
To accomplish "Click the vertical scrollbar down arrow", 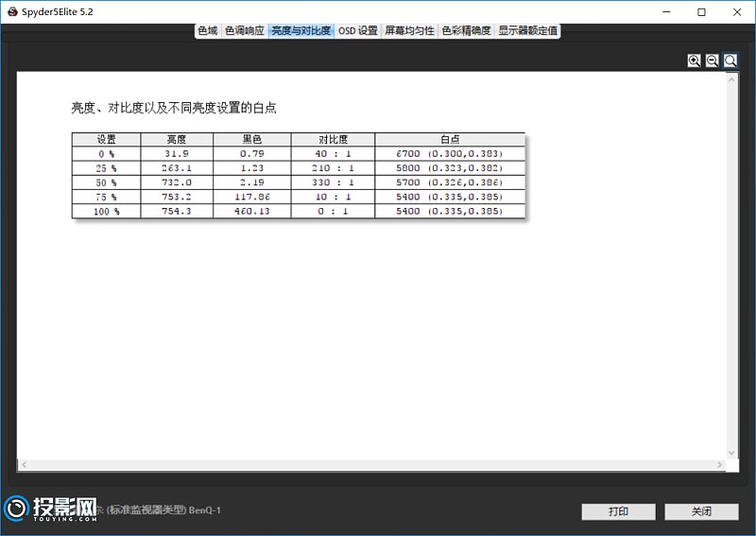I will [731, 453].
